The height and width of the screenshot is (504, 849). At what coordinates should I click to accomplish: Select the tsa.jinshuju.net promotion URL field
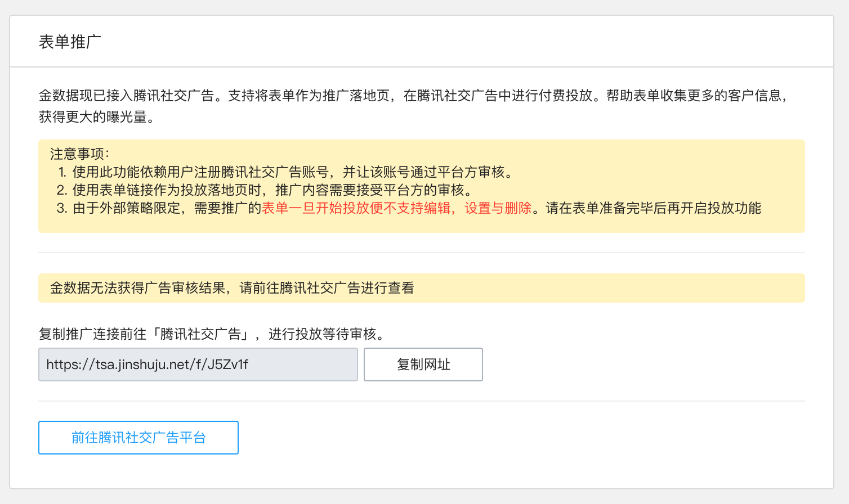(198, 364)
